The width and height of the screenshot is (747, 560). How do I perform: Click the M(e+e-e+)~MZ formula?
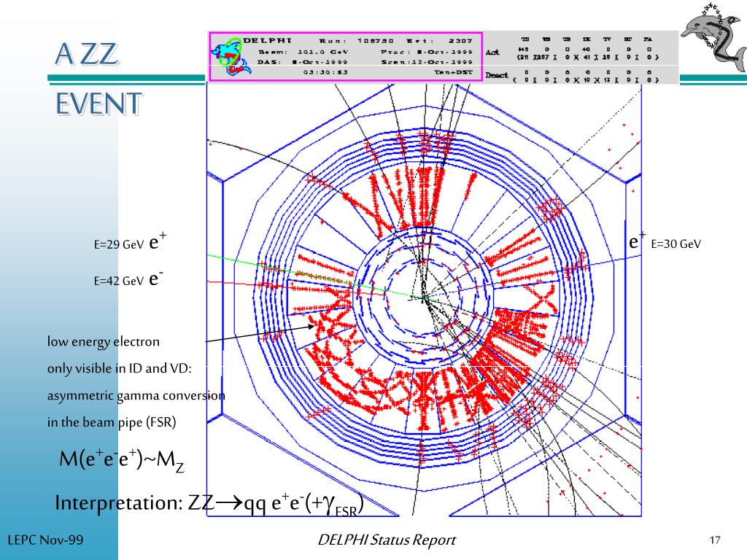tap(122, 461)
